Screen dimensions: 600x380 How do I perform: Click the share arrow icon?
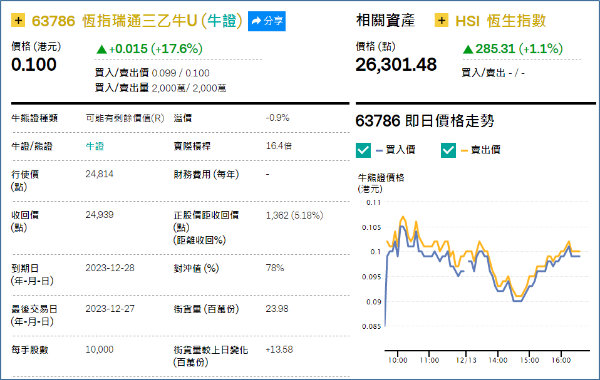click(x=256, y=21)
